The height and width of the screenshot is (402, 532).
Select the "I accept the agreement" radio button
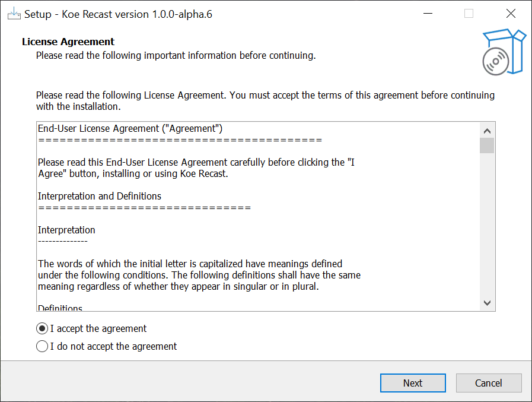[42, 328]
